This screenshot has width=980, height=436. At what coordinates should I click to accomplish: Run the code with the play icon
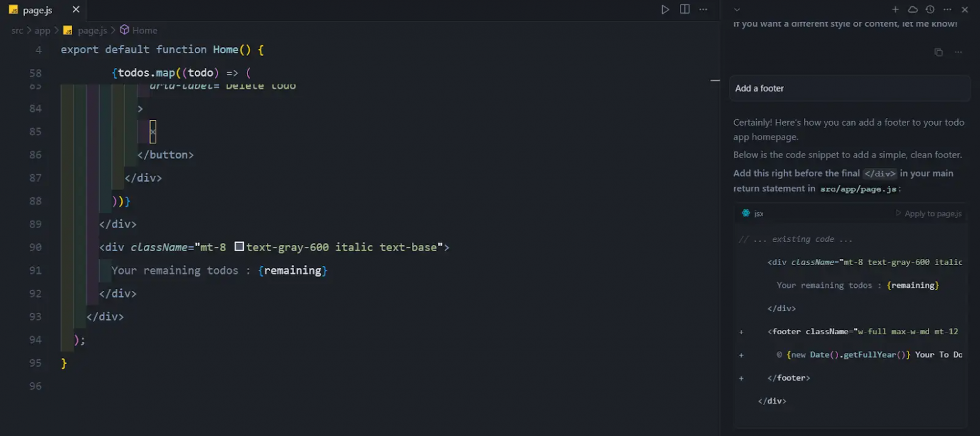(x=665, y=9)
